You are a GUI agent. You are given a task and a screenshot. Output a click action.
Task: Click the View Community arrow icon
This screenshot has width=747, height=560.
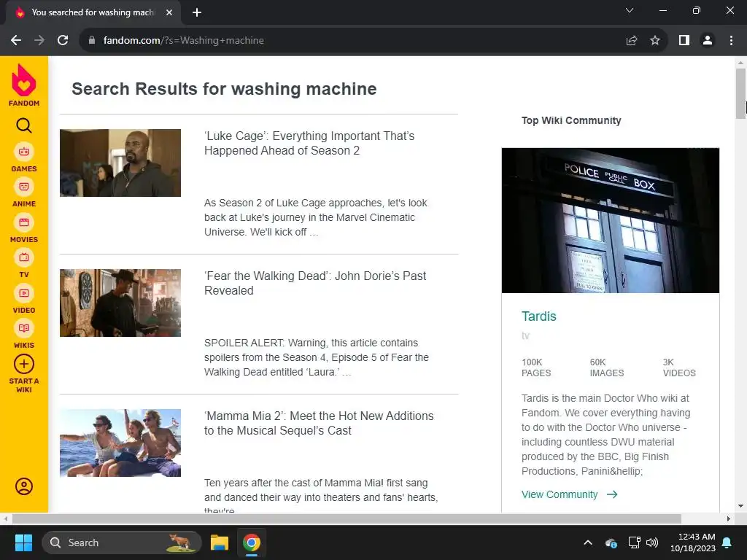click(x=612, y=494)
